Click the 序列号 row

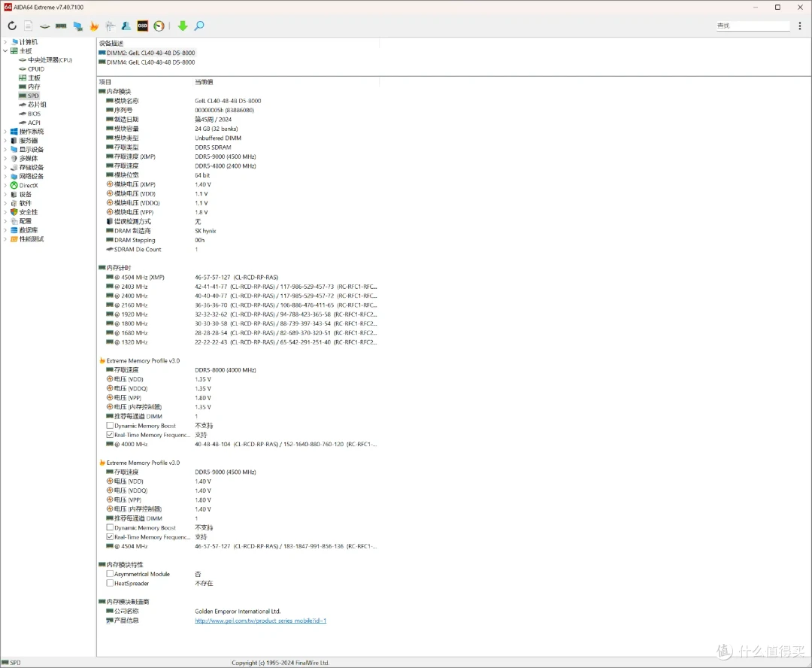[238, 111]
